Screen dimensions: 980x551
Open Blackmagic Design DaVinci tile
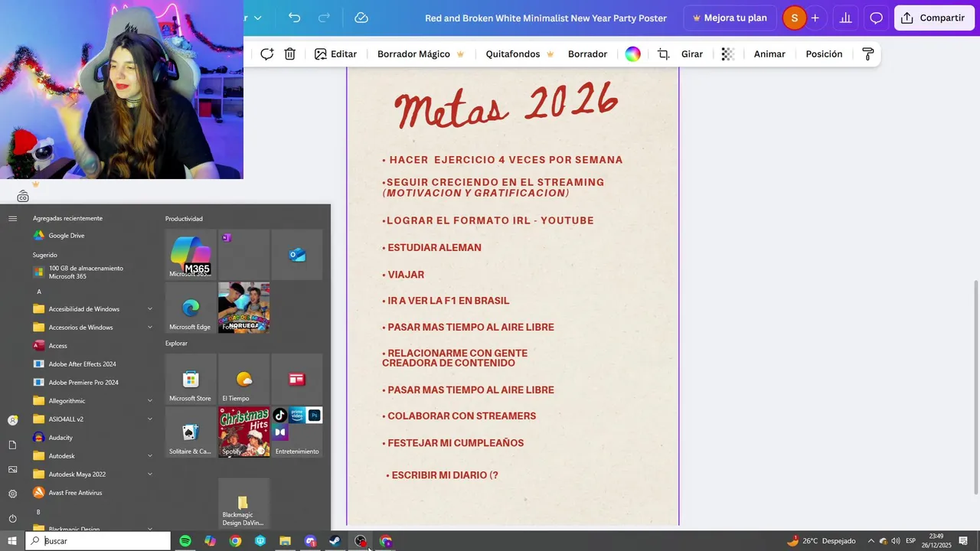[x=243, y=504]
